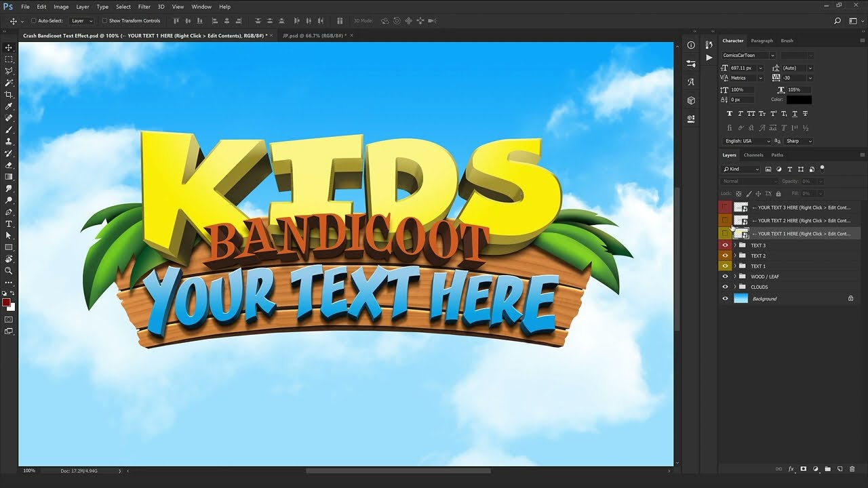Screen dimensions: 868x488
Task: Select the Rectangle shape tool
Action: click(9, 247)
